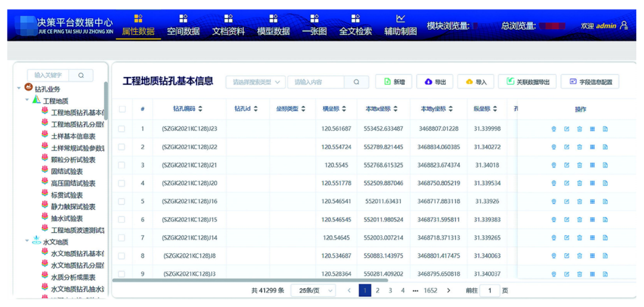The width and height of the screenshot is (644, 307).
Task: Open the 25条/页 page size dropdown
Action: pos(313,290)
